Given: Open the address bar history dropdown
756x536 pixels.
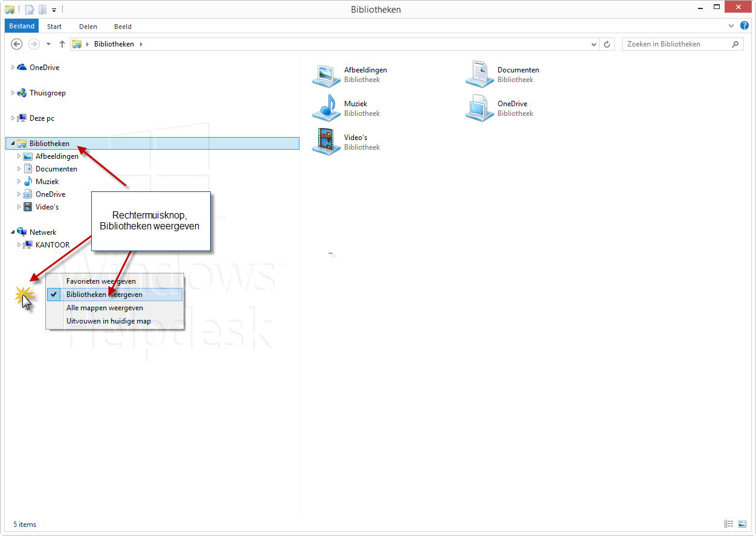Looking at the screenshot, I should [x=594, y=44].
